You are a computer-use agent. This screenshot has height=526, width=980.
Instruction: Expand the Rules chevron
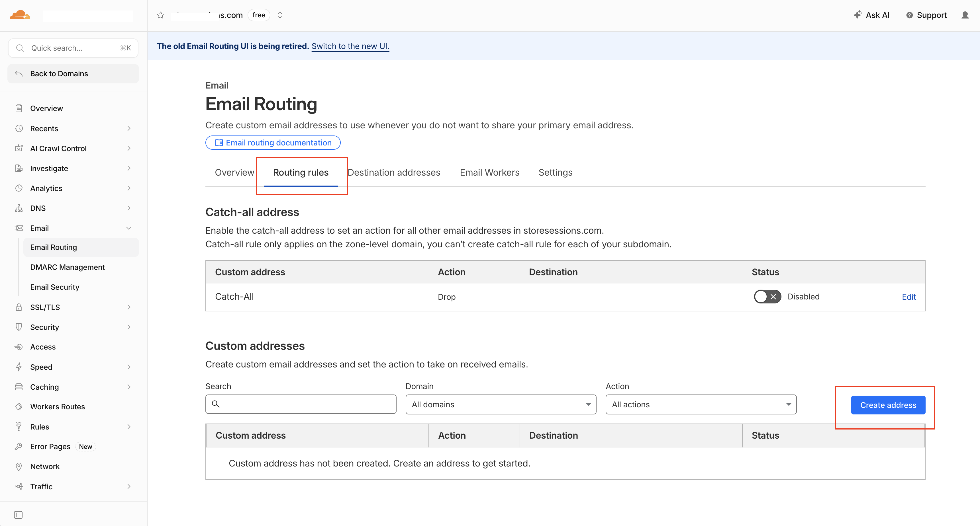point(129,427)
